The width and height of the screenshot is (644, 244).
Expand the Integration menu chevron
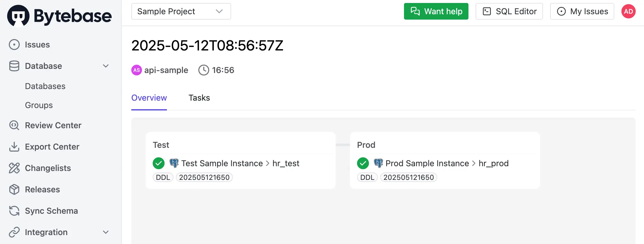[x=106, y=232]
